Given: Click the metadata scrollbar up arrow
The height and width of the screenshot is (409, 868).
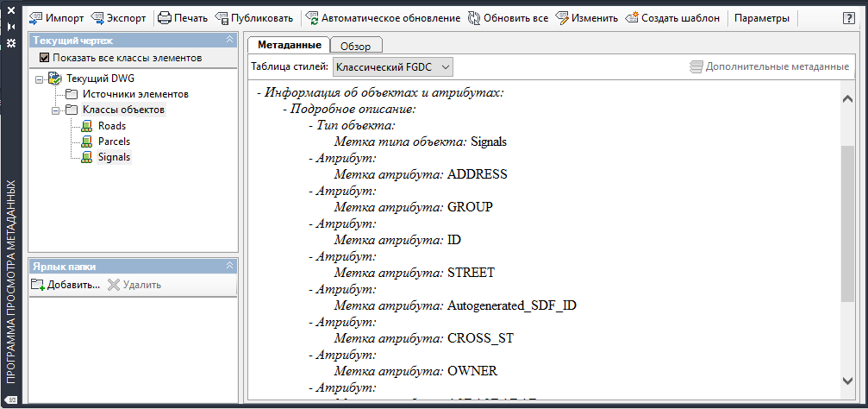Looking at the screenshot, I should click(x=847, y=99).
